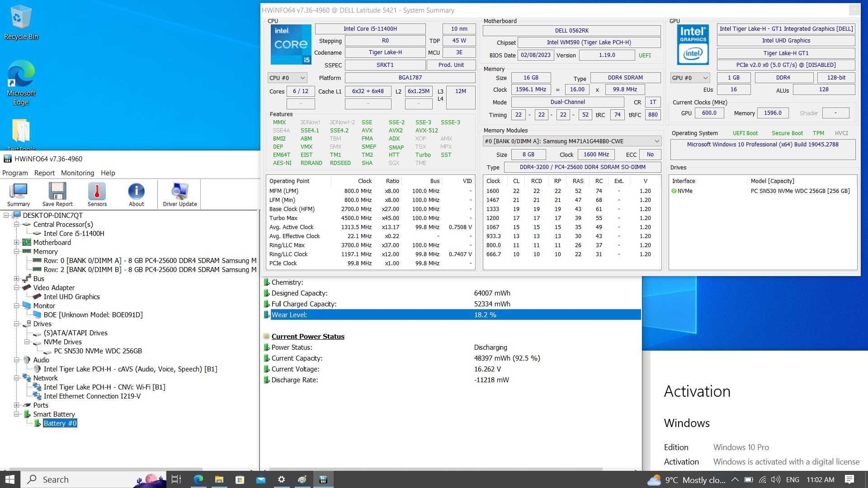This screenshot has height=488, width=868.
Task: Click the Turbo Max operating point row
Action: click(x=370, y=218)
